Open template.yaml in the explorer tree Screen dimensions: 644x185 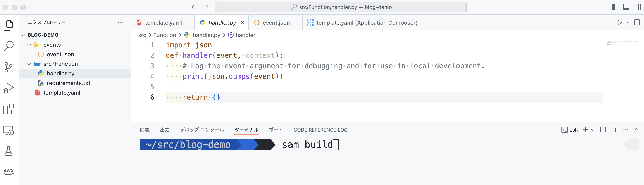point(62,93)
